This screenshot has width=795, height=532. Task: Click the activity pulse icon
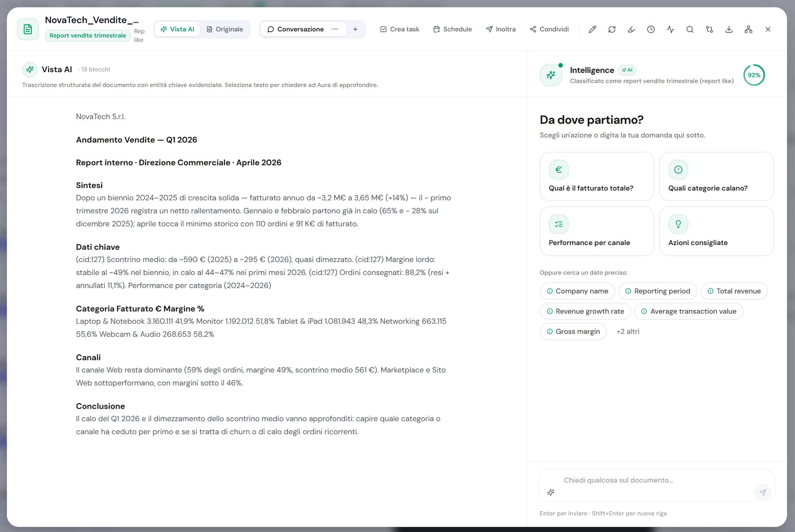pos(670,29)
